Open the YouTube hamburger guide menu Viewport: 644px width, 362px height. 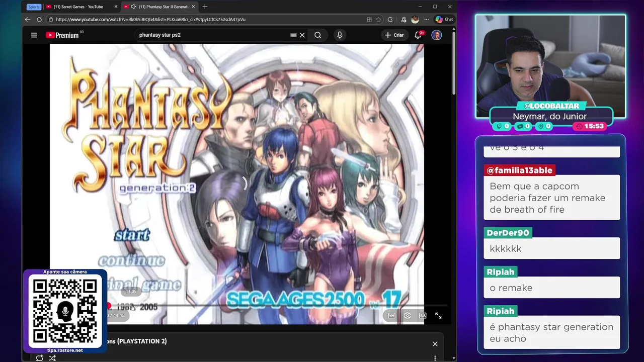34,35
